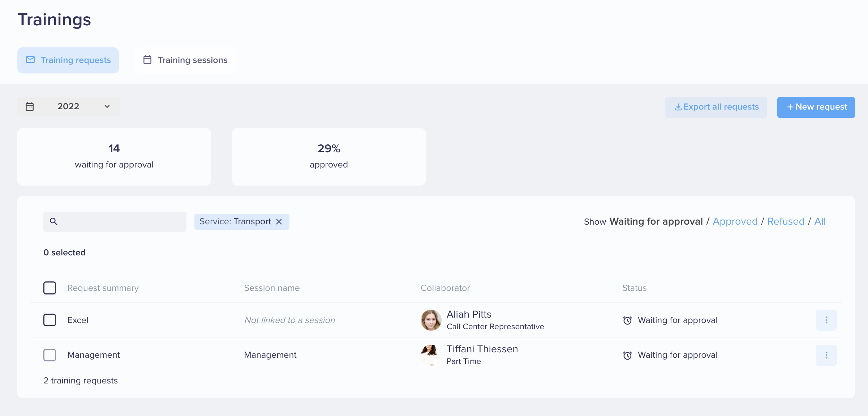This screenshot has width=868, height=416.
Task: Show Approved requests
Action: 735,221
